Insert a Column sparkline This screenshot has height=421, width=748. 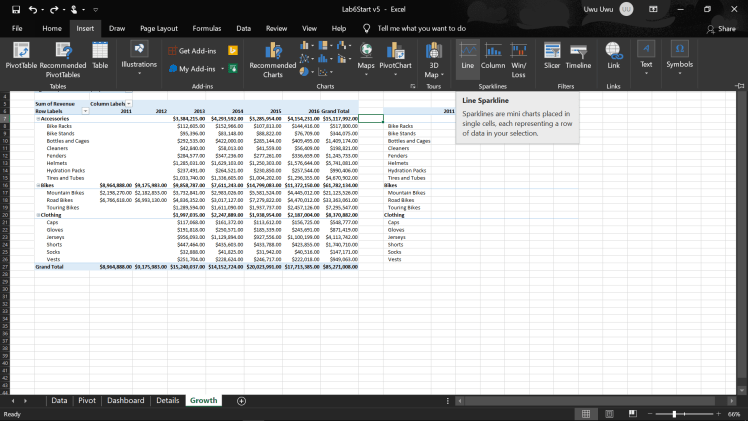(x=493, y=55)
